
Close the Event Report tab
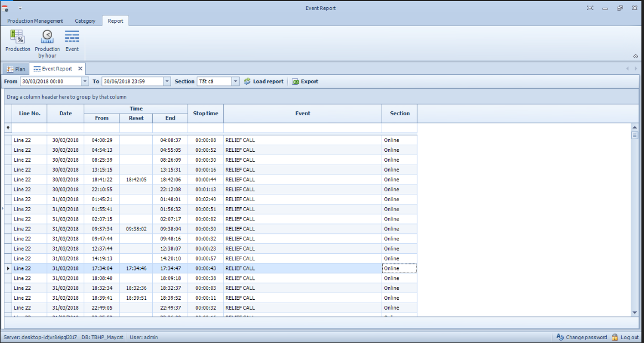tap(80, 69)
